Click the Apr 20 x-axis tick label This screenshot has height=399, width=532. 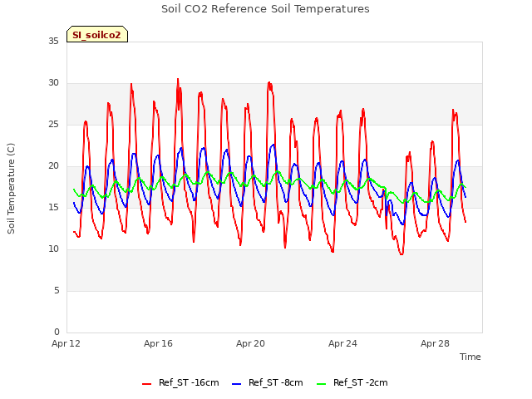250,343
